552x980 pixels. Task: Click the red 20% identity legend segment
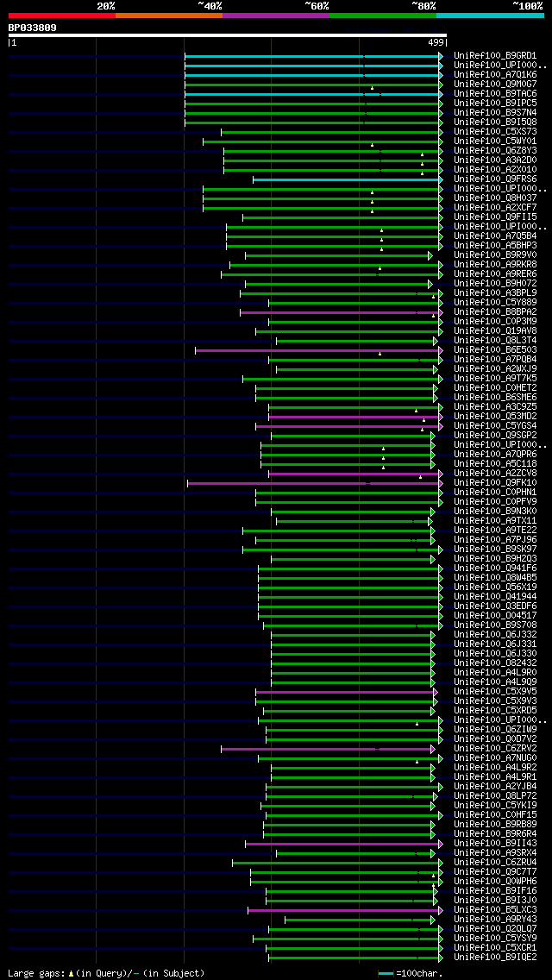(x=62, y=15)
